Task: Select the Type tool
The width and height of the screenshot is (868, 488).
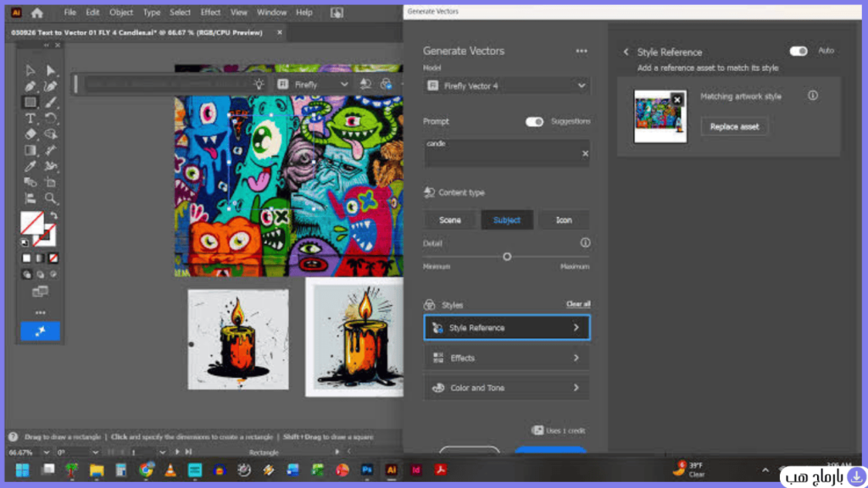Action: pos(30,119)
